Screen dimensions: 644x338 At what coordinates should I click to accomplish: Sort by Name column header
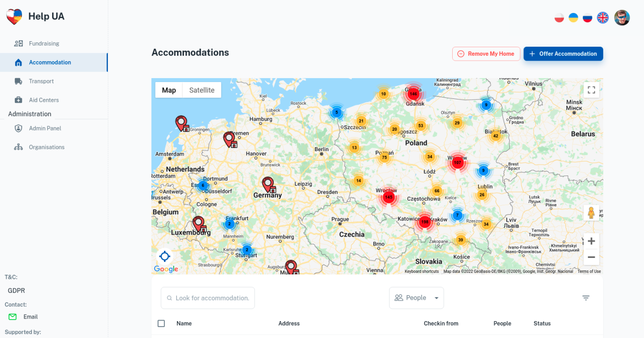pos(184,324)
